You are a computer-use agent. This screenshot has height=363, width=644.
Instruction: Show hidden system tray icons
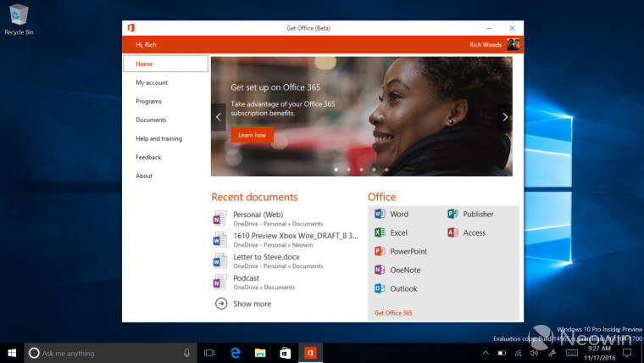(x=486, y=353)
